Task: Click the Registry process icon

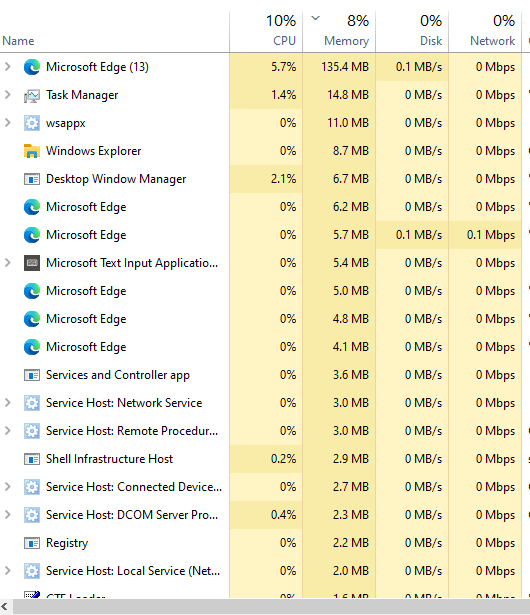Action: (32, 543)
